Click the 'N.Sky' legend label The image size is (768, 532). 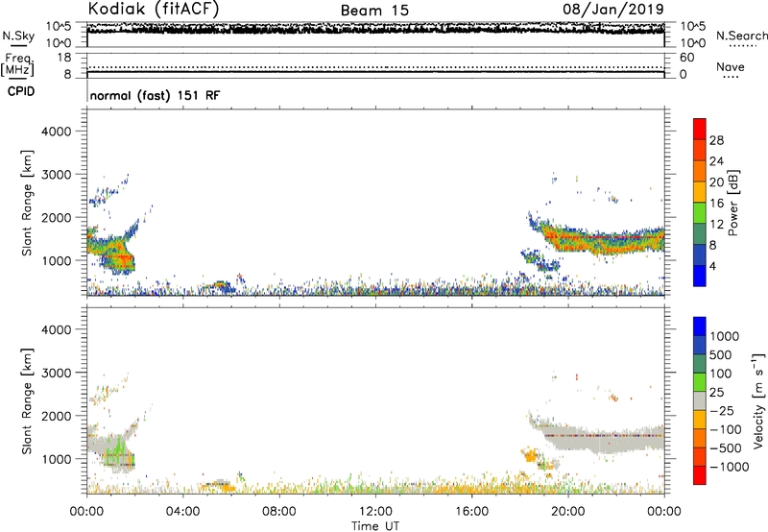click(x=18, y=36)
